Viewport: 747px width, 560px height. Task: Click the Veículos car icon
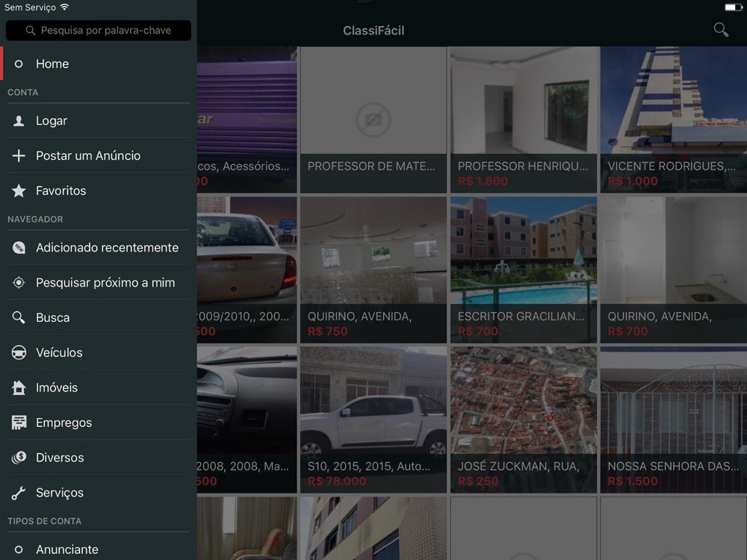pyautogui.click(x=19, y=352)
